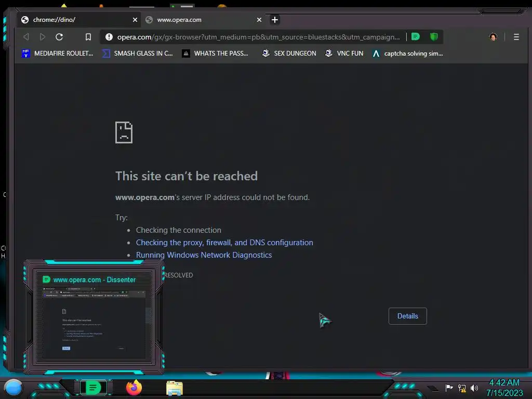Open the captcha solving sim... bookmark
This screenshot has width=532, height=399.
(x=407, y=54)
